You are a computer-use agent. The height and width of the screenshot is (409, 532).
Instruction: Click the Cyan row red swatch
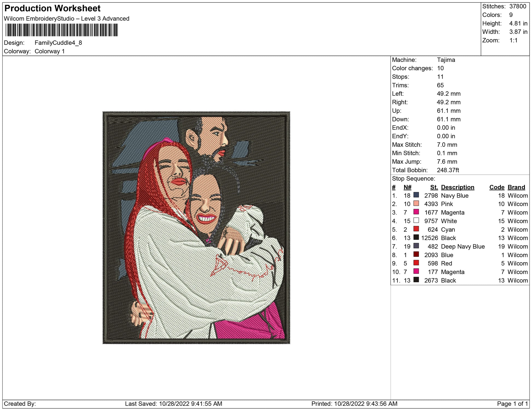point(416,229)
